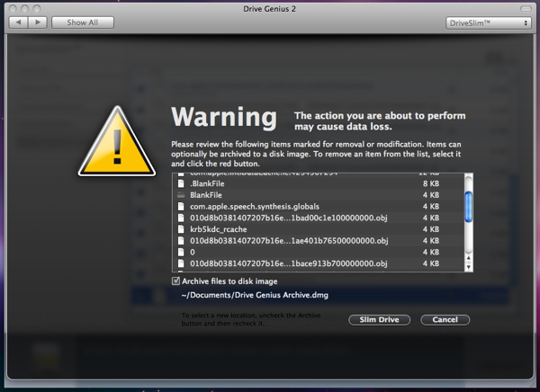Select the .BlankFile document icon
This screenshot has width=540, height=392.
pos(181,183)
